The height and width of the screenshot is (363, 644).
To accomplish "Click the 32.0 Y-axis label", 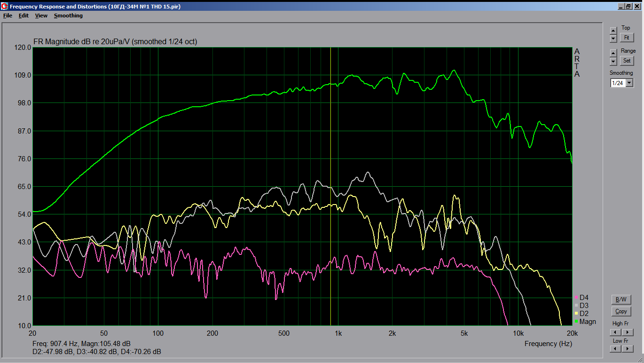I will pos(24,270).
